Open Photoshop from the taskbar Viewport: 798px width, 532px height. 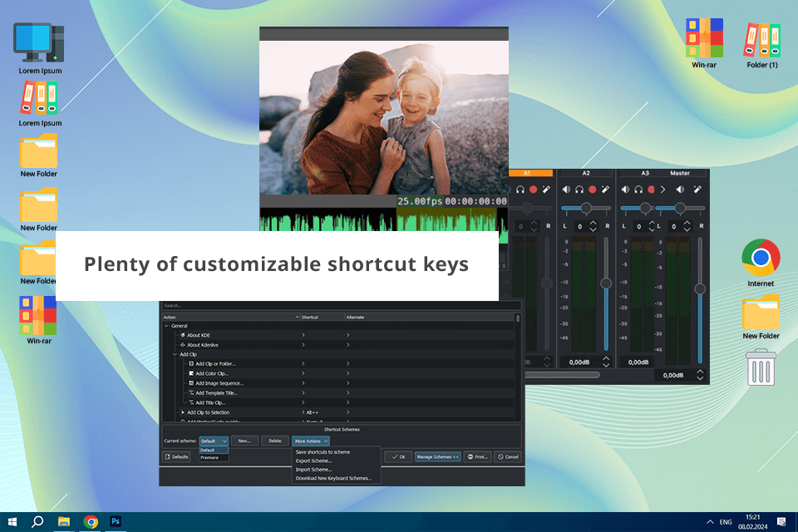click(x=116, y=522)
